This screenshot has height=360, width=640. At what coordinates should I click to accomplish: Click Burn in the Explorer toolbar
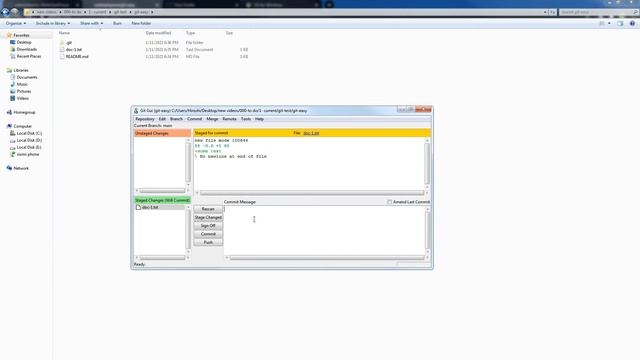[x=117, y=23]
